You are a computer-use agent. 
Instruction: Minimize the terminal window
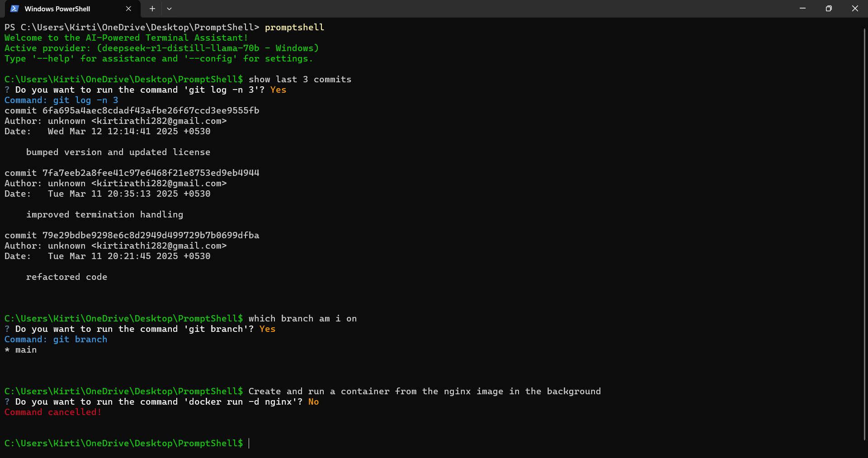pyautogui.click(x=802, y=9)
